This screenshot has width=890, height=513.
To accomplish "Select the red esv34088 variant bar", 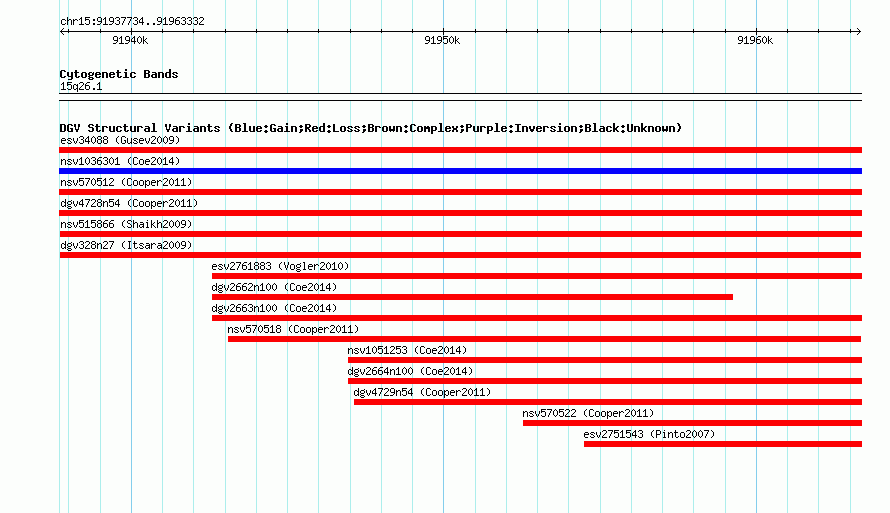I will (460, 150).
